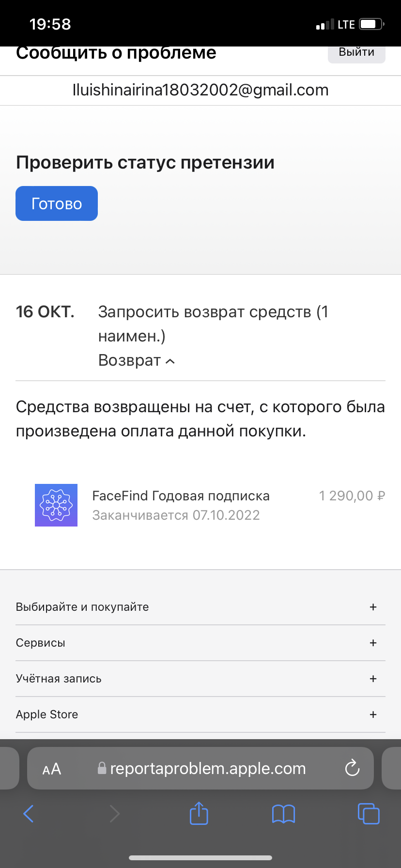Tap the reportaproblem.apple.com address bar

[207, 769]
